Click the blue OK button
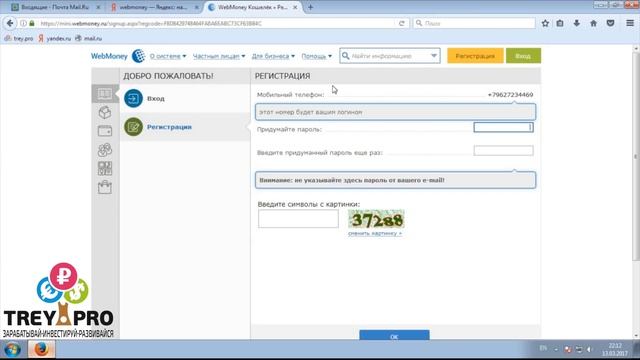Viewport: 640px width, 360px height. pyautogui.click(x=394, y=335)
